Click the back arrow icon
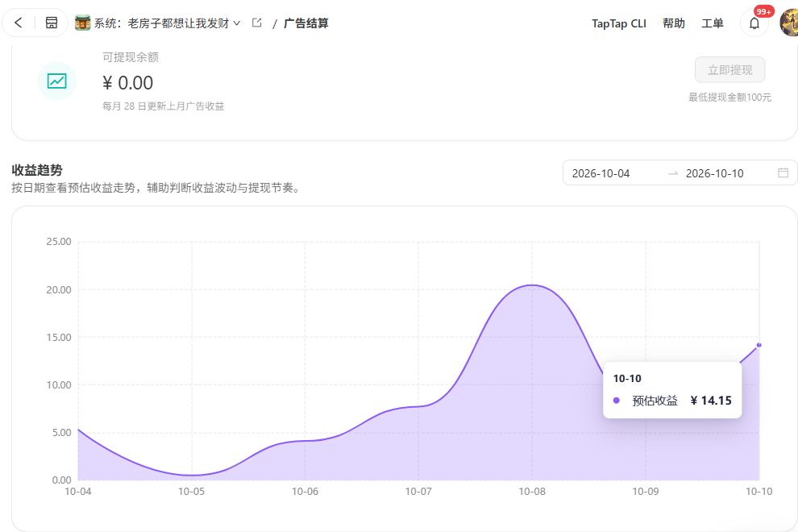798x532 pixels. click(x=19, y=23)
